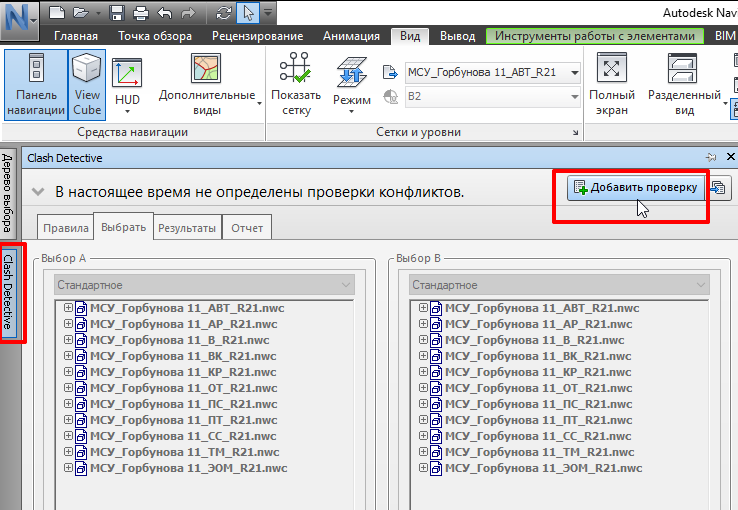
Task: Click the Print icon in quick access toolbar
Action: tap(141, 14)
